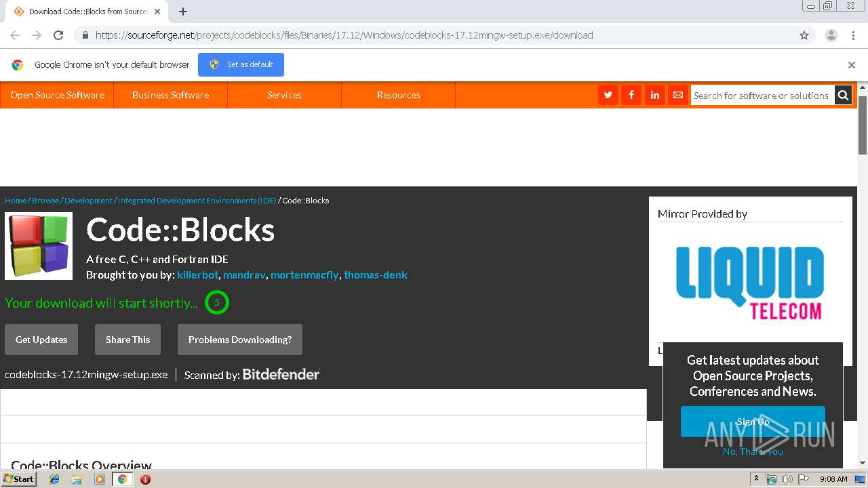Select the Download Code::Blocks browser tab
The image size is (868, 488).
tap(87, 12)
